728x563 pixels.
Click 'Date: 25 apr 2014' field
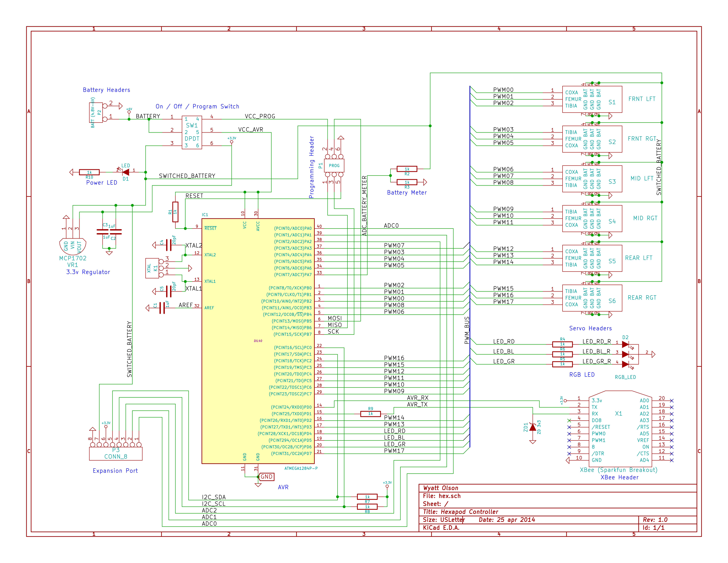point(507,520)
